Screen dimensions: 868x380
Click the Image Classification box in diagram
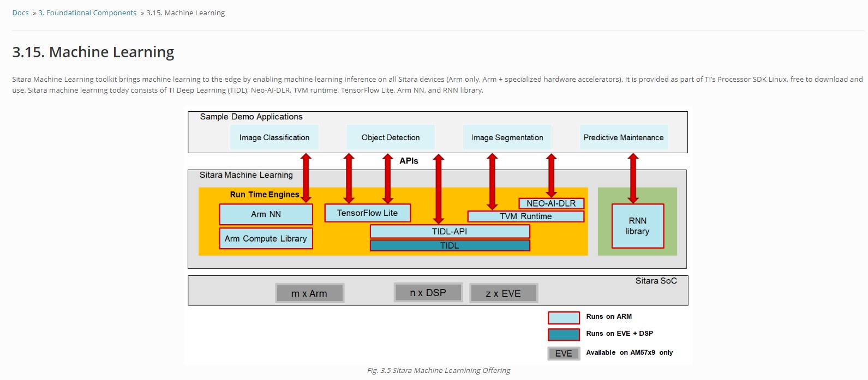coord(274,137)
